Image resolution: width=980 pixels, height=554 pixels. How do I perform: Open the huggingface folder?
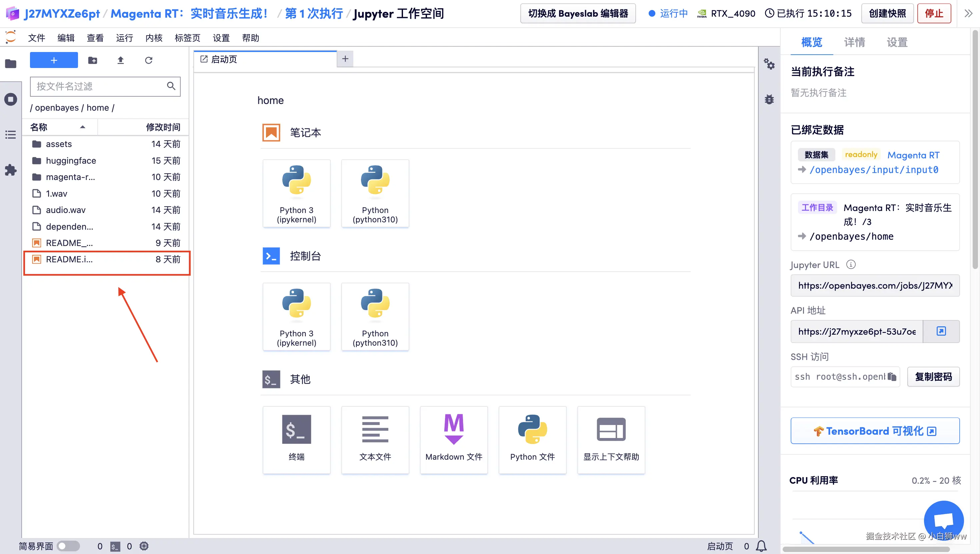tap(71, 161)
